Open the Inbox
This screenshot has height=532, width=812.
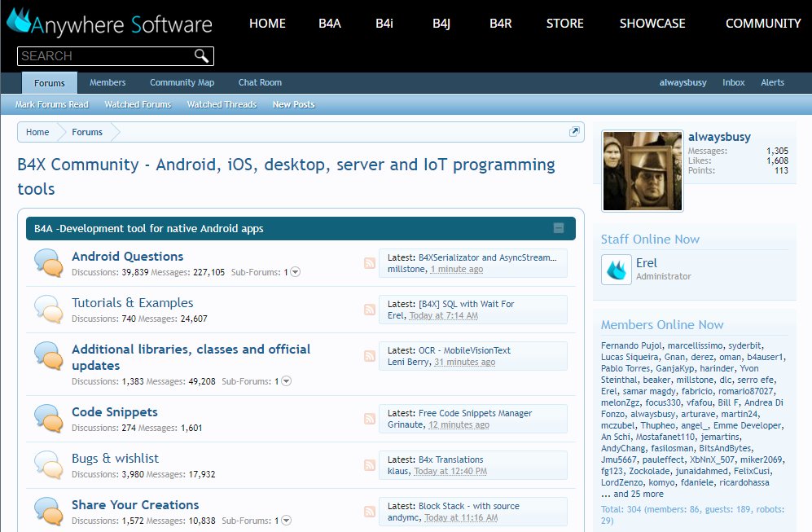point(733,82)
